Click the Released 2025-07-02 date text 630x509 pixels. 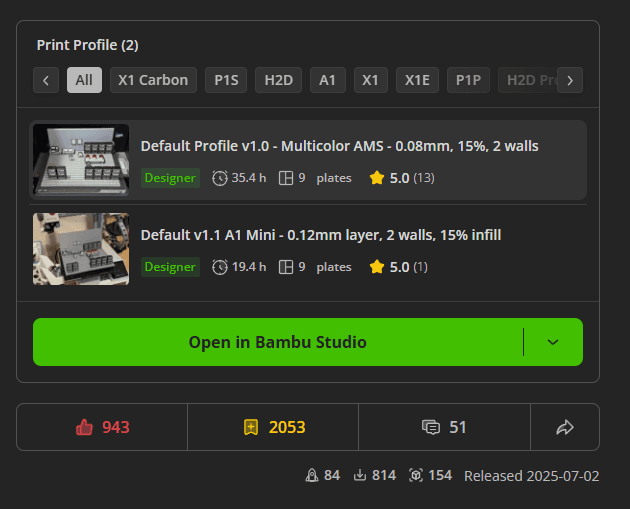(532, 476)
